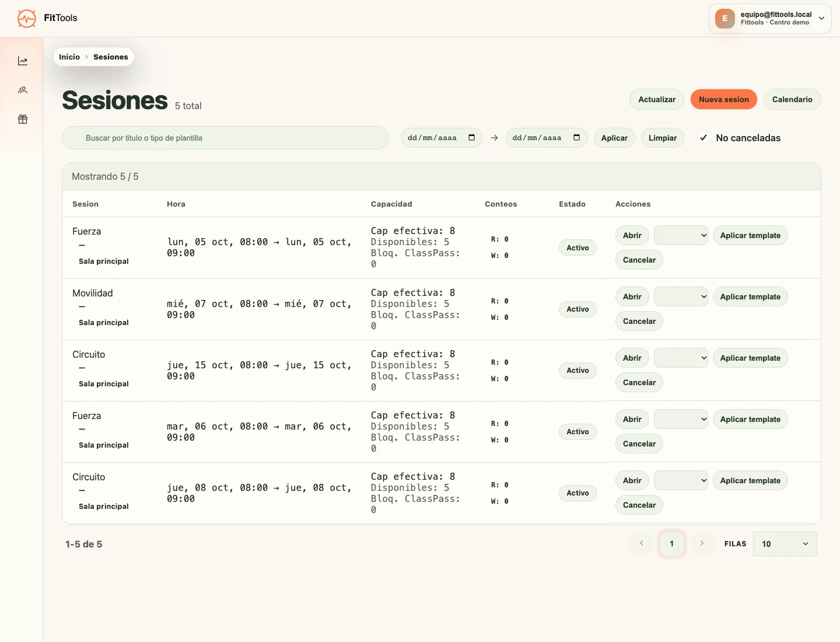Open the Fuerza lun 05 oct session
Viewport: 840px width, 642px height.
tap(632, 235)
